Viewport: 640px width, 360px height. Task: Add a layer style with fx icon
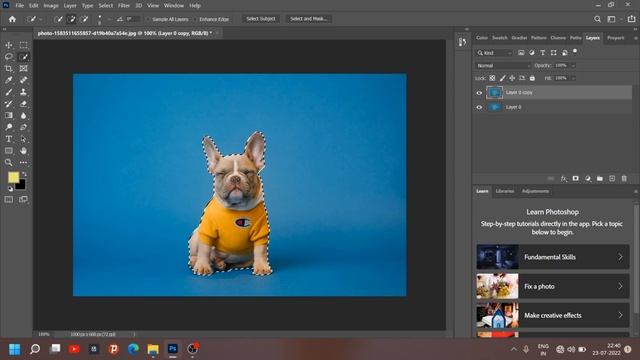pos(564,179)
